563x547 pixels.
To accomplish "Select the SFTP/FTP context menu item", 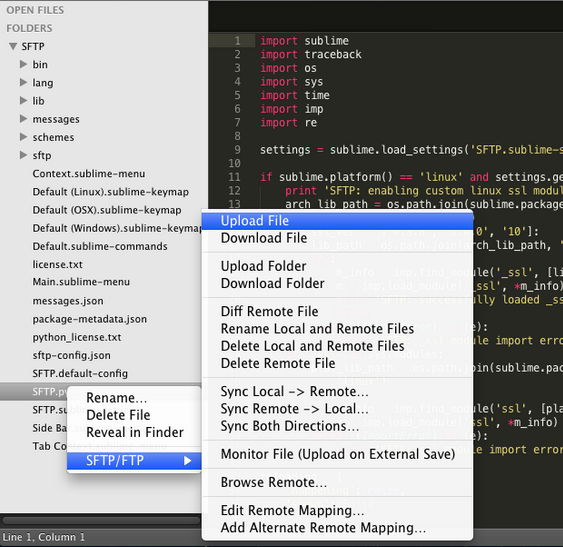I will click(134, 460).
